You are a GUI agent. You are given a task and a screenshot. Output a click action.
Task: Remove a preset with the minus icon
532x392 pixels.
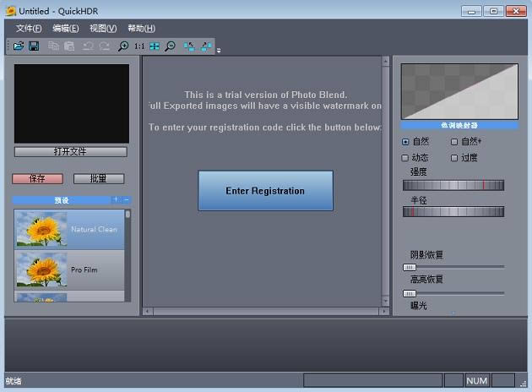click(x=126, y=200)
